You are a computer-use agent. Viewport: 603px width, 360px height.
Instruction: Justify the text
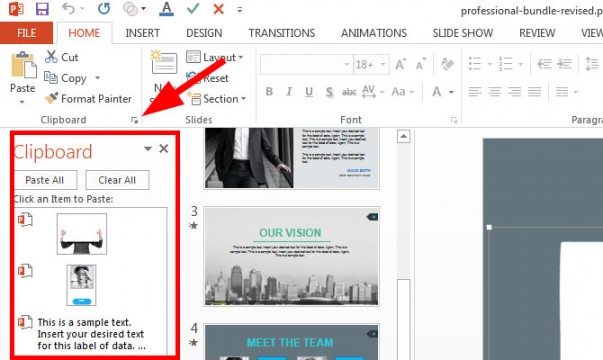pos(535,92)
